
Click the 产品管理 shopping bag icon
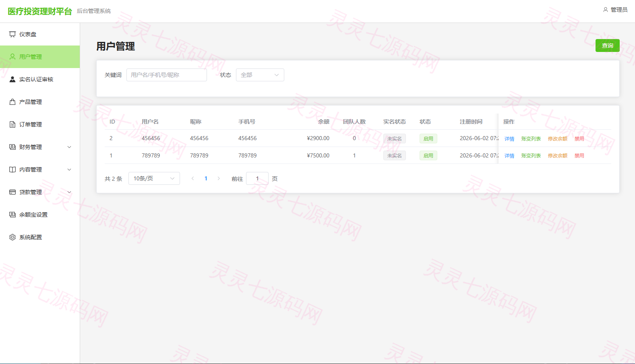(x=12, y=102)
